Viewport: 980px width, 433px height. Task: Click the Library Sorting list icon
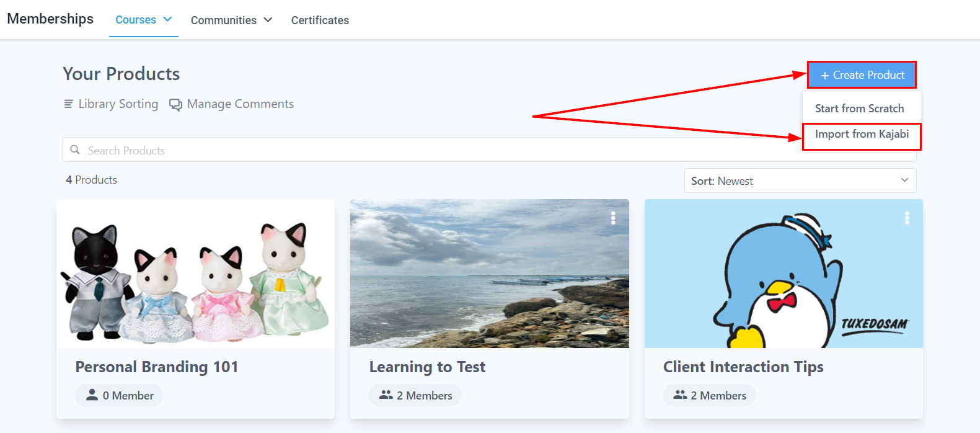(x=68, y=104)
